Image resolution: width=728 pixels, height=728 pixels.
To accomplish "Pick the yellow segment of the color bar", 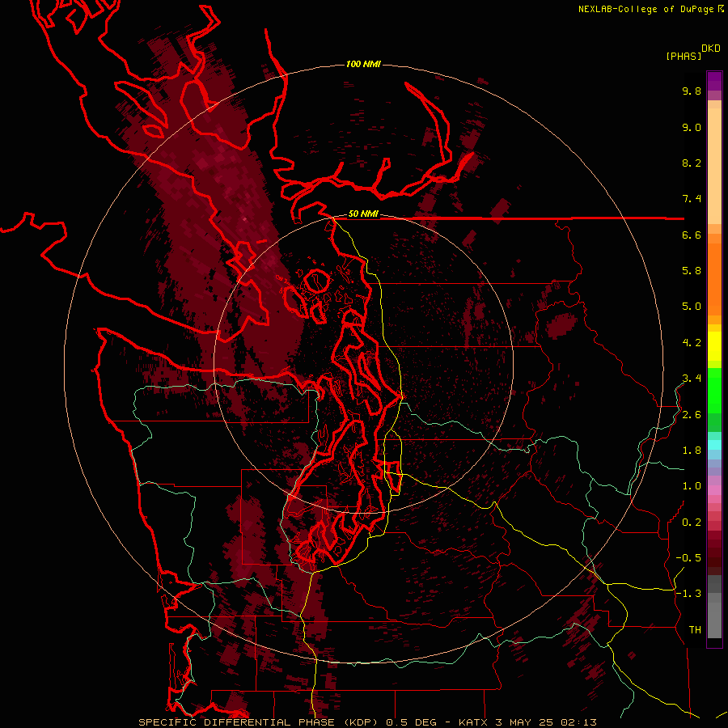I will point(714,346).
